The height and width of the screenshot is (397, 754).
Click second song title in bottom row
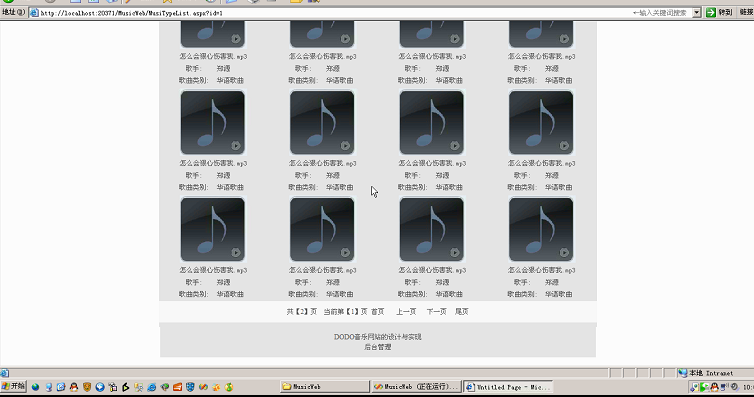pyautogui.click(x=323, y=270)
